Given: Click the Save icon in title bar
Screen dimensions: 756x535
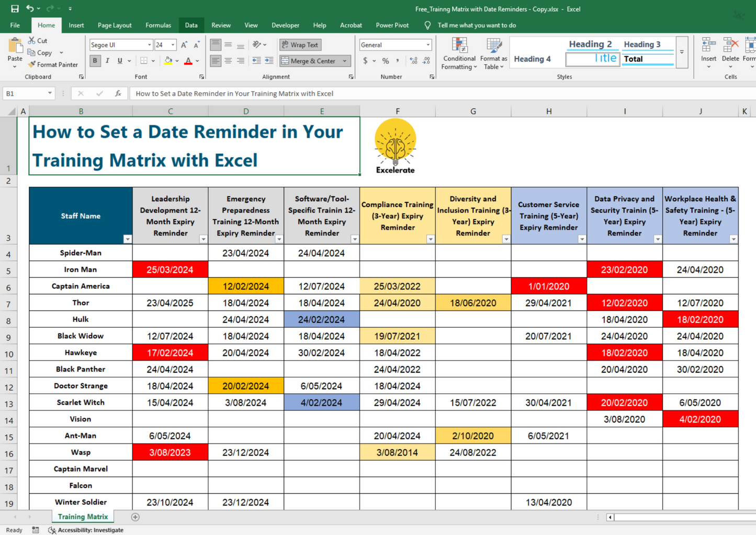Looking at the screenshot, I should coord(15,9).
